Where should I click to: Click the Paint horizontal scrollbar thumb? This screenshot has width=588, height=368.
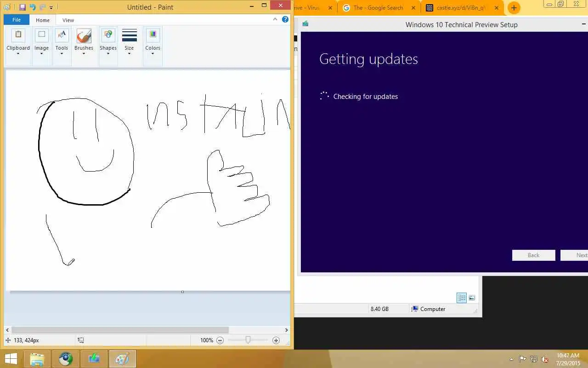[120, 330]
